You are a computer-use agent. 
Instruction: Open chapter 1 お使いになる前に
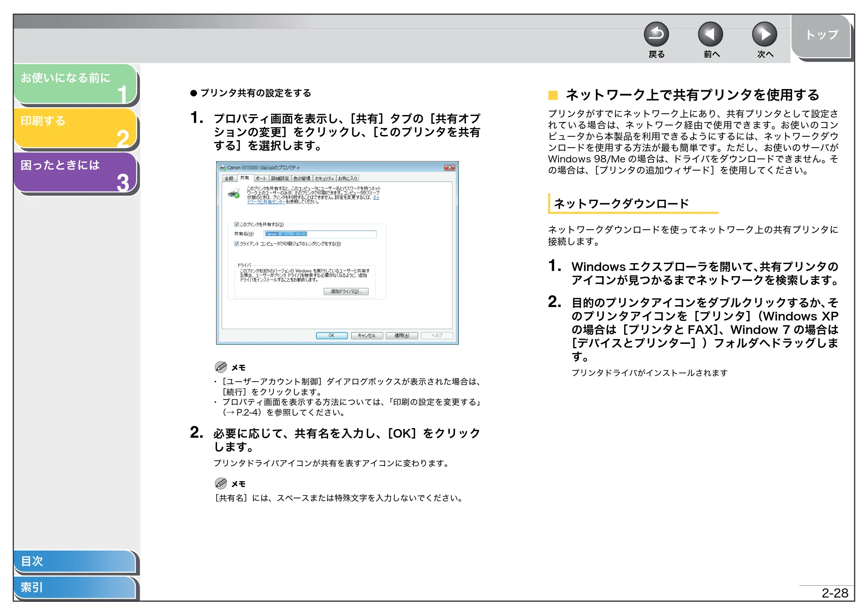coord(76,84)
